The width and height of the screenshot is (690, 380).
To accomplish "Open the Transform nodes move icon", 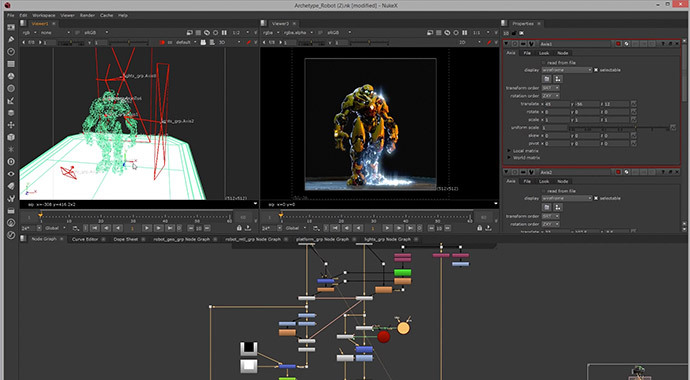I will [x=11, y=125].
